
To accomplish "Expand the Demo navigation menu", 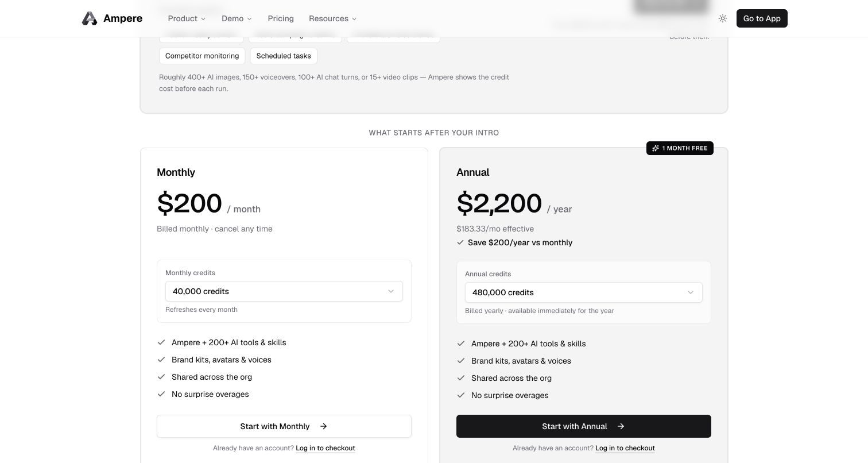I will (x=237, y=18).
